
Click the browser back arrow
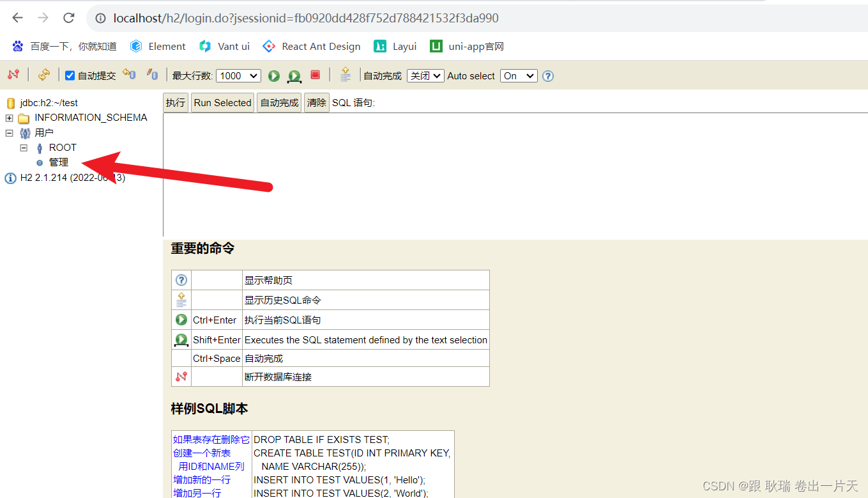17,18
